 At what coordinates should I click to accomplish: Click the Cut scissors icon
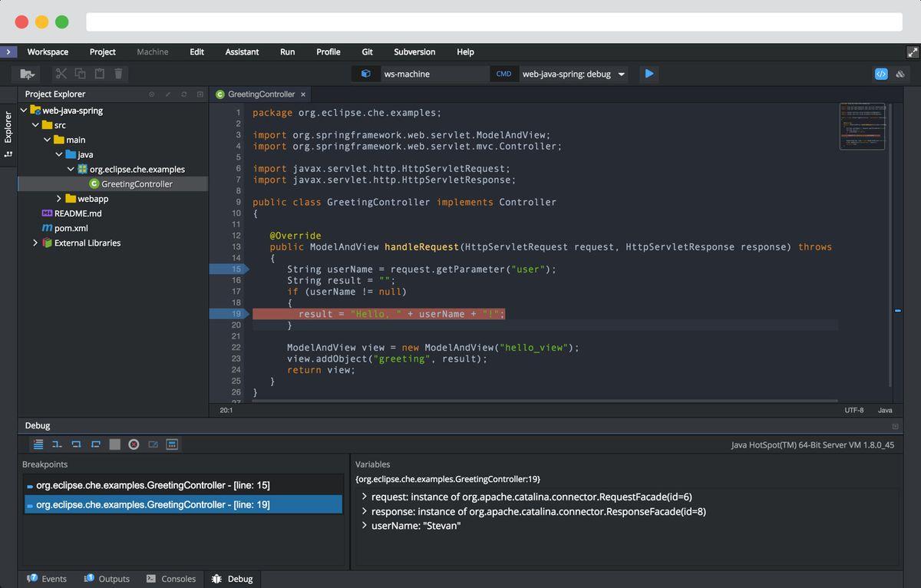tap(61, 74)
